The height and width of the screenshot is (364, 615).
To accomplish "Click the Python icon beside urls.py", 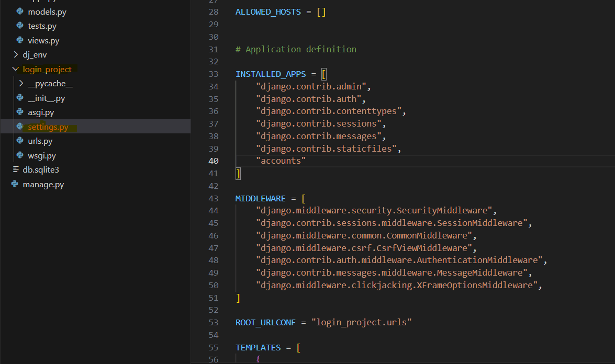I will [x=20, y=141].
